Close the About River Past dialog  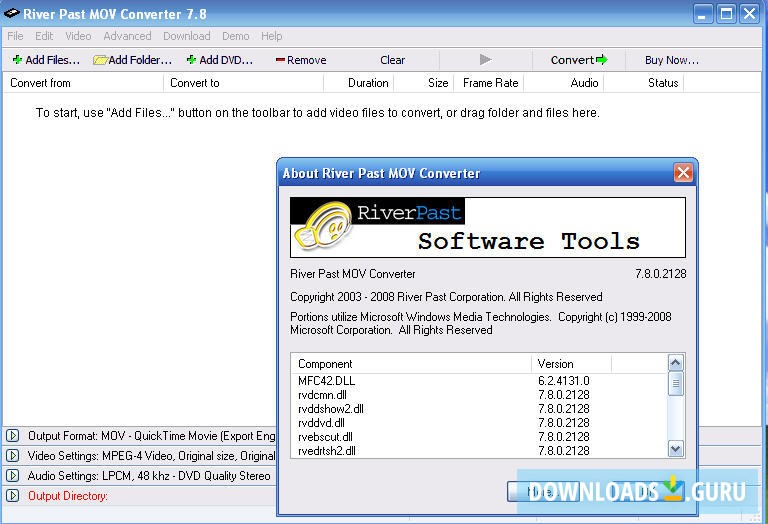pyautogui.click(x=683, y=172)
